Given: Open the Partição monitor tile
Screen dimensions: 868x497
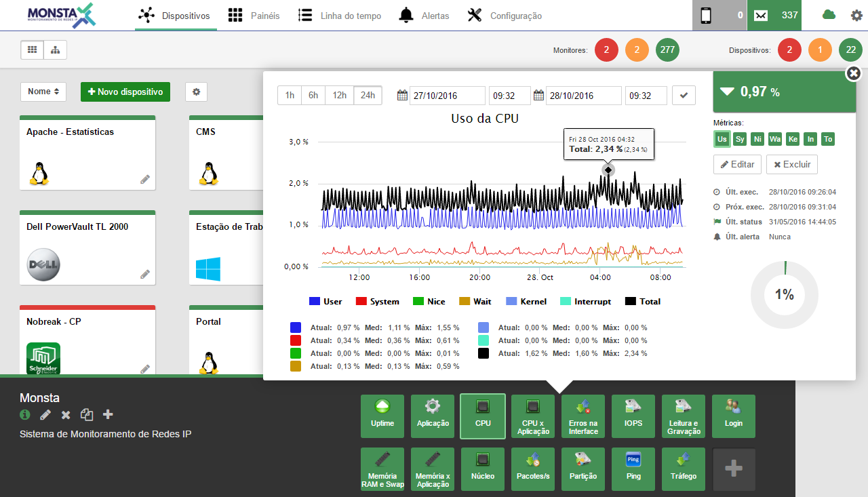Looking at the screenshot, I should click(x=583, y=469).
